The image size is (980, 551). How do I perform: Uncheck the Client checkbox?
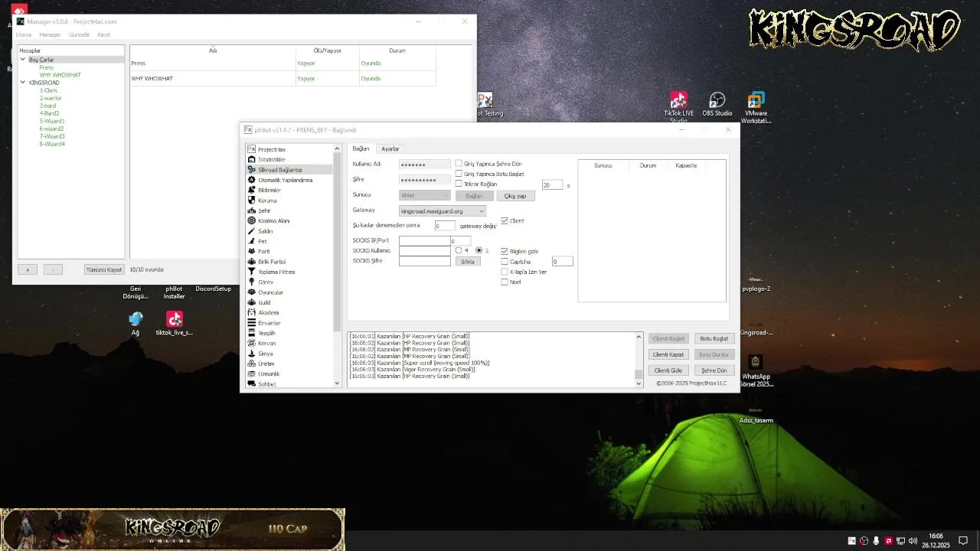coord(505,220)
